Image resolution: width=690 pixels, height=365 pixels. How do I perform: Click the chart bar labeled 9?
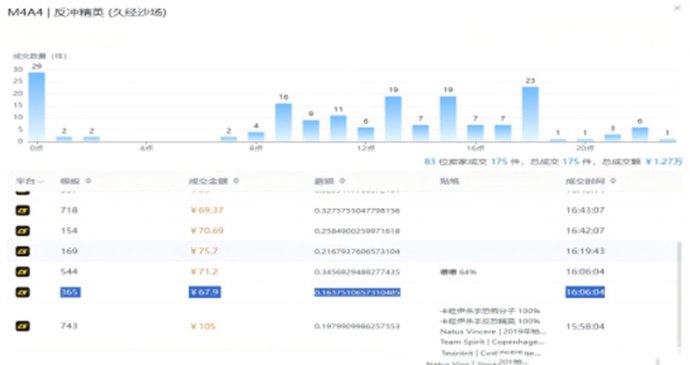[x=311, y=131]
